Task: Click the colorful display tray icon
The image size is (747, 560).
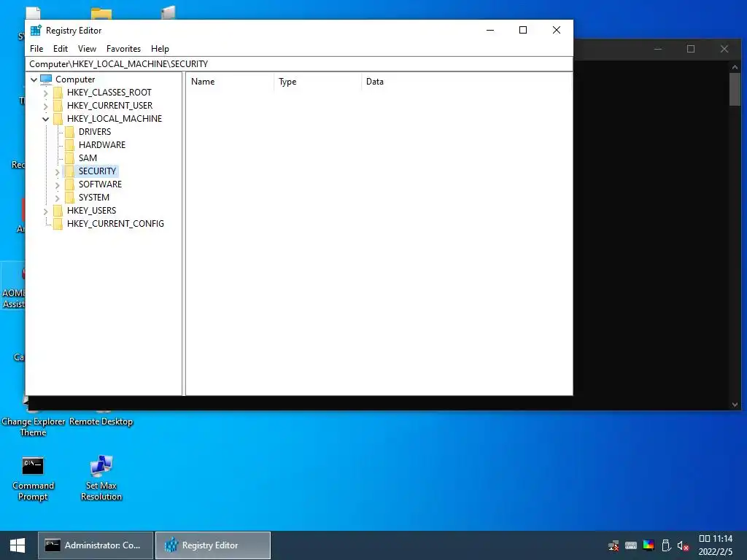Action: point(649,545)
